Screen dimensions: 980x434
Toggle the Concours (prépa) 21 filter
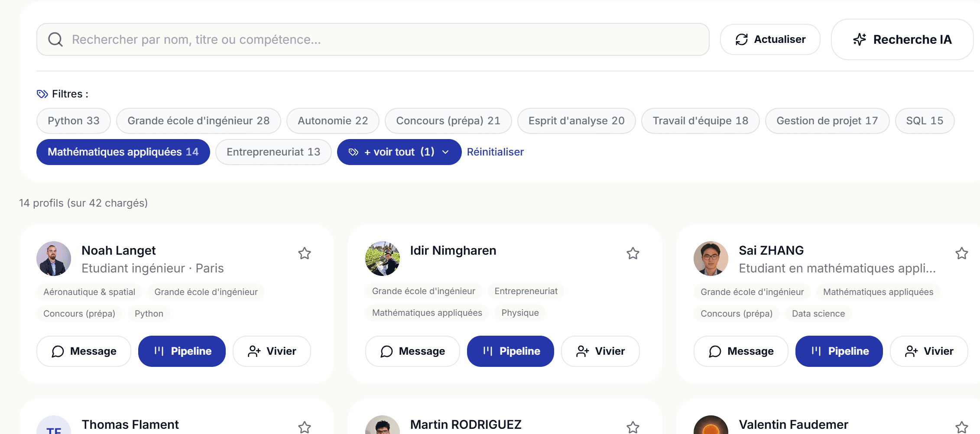pos(448,121)
